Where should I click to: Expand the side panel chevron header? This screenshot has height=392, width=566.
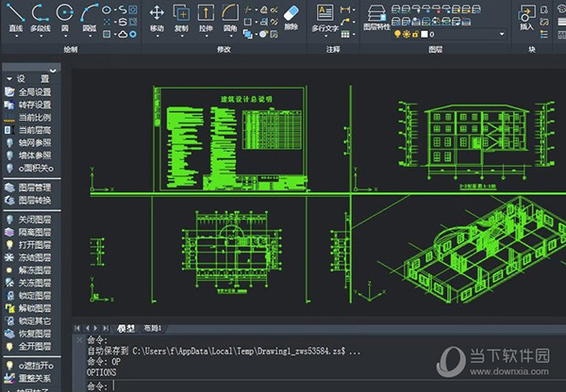pos(53,71)
